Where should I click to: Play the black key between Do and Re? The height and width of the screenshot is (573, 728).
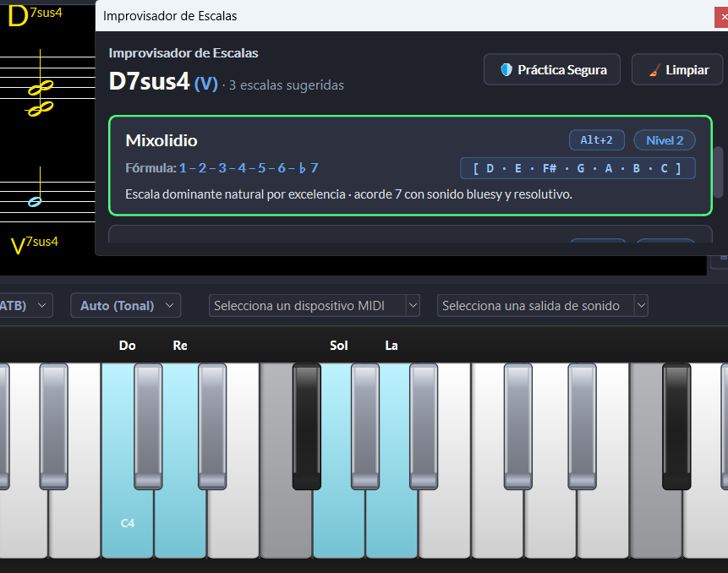pyautogui.click(x=148, y=426)
